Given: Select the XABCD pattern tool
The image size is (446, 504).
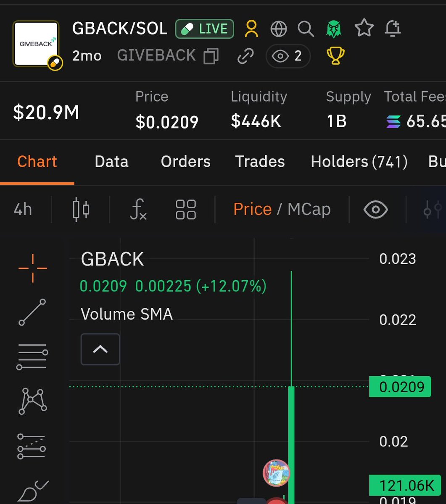Looking at the screenshot, I should (32, 401).
